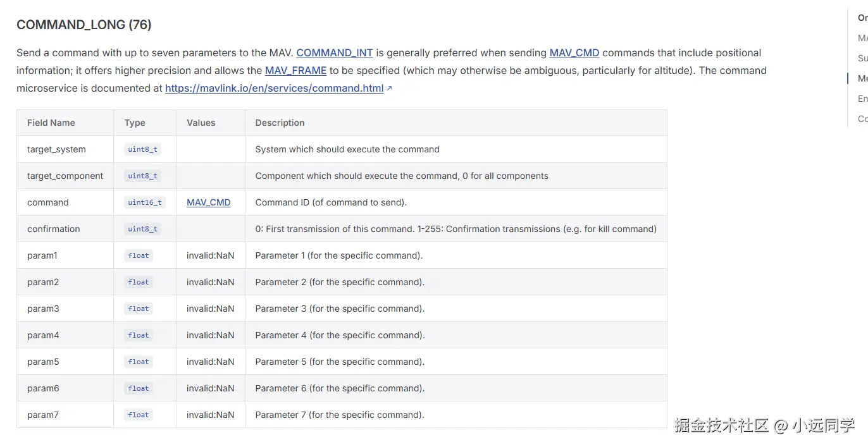Screen dimensions: 868x447
Task: Click the MAV_CMD link in the intro paragraph
Action: tap(574, 53)
